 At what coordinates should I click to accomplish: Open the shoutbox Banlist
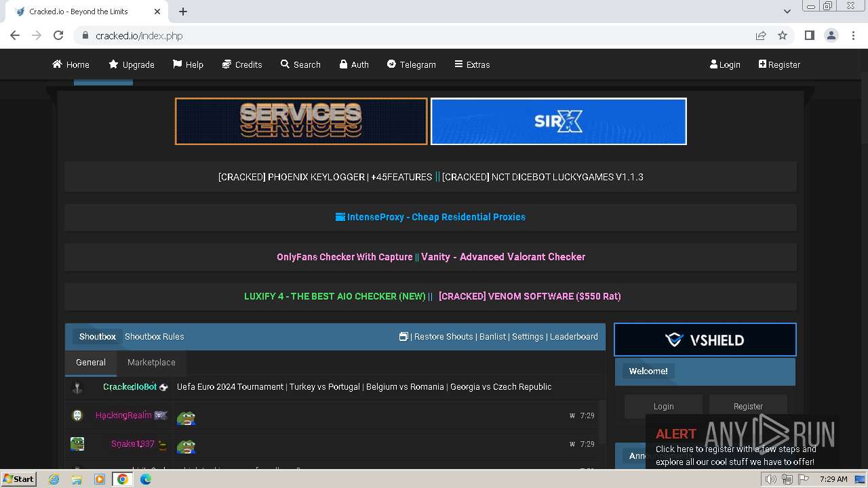coord(492,336)
